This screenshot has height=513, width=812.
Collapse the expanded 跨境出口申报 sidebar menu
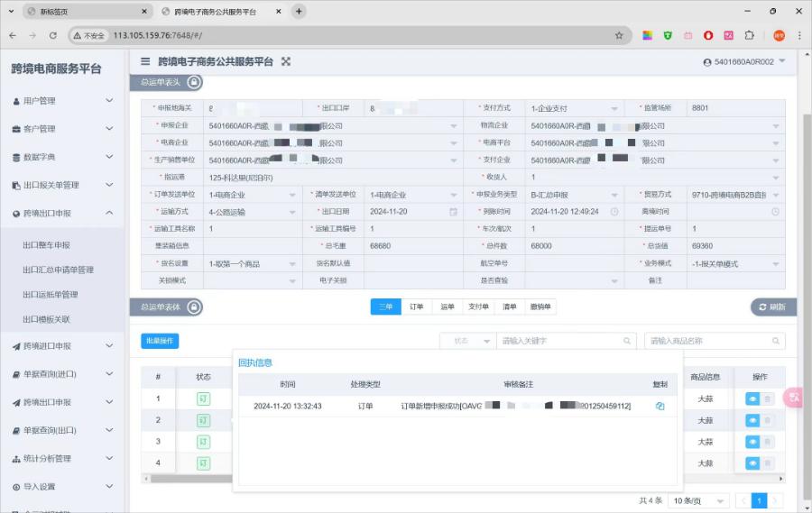tap(62, 213)
